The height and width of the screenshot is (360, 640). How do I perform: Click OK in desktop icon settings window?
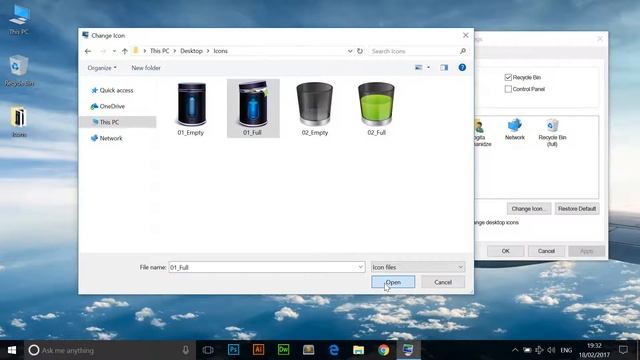tap(505, 251)
